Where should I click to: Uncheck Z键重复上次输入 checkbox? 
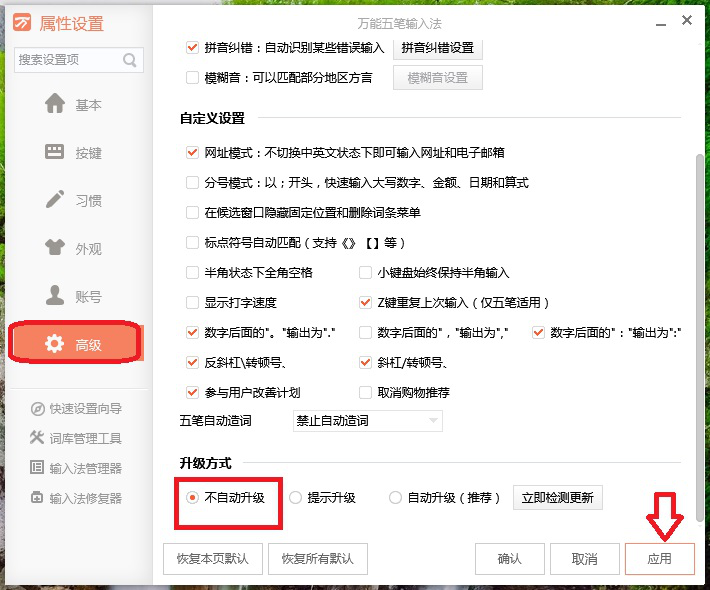(365, 302)
